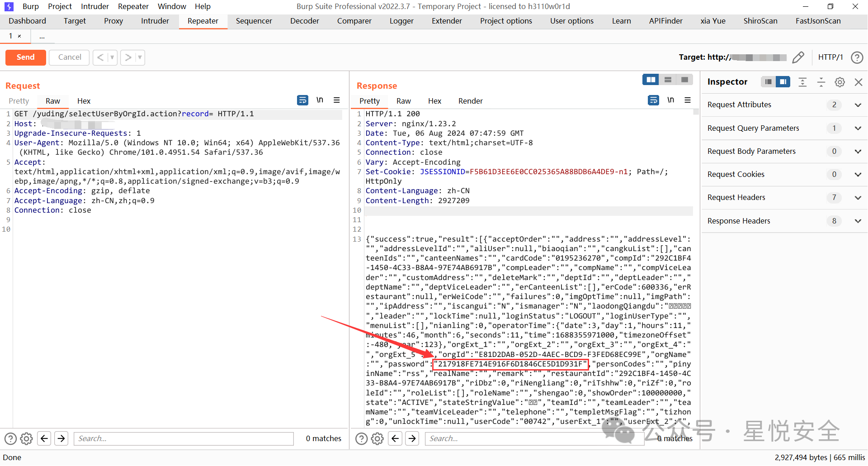868x466 pixels.
Task: Open the Proxy tool tab
Action: point(113,21)
